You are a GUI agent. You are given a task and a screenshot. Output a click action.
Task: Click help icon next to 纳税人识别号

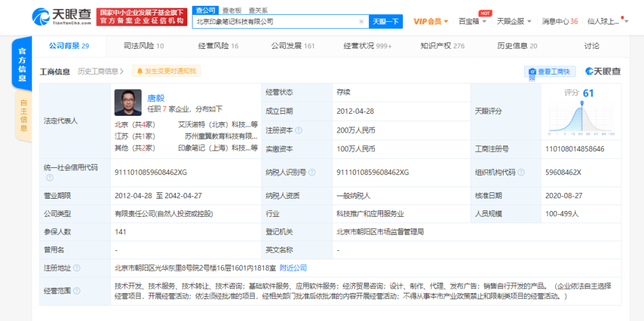tap(312, 172)
